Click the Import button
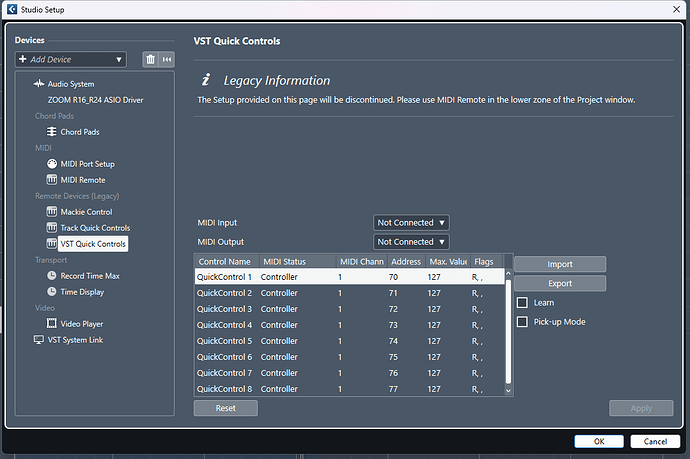 click(560, 264)
